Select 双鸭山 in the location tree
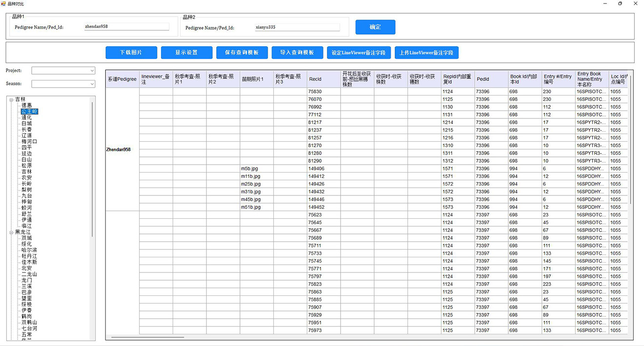This screenshot has height=346, width=644. point(29,323)
